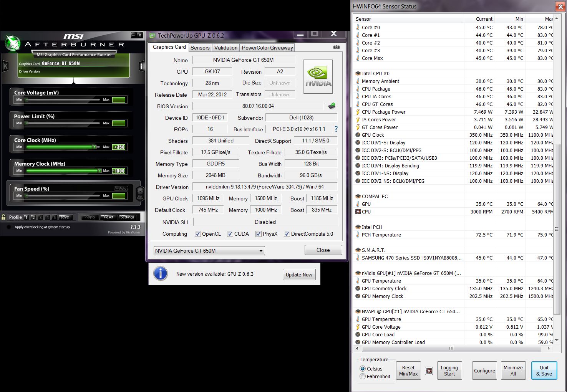Enable Apply overclocking at system startup
The height and width of the screenshot is (392, 567).
click(9, 227)
